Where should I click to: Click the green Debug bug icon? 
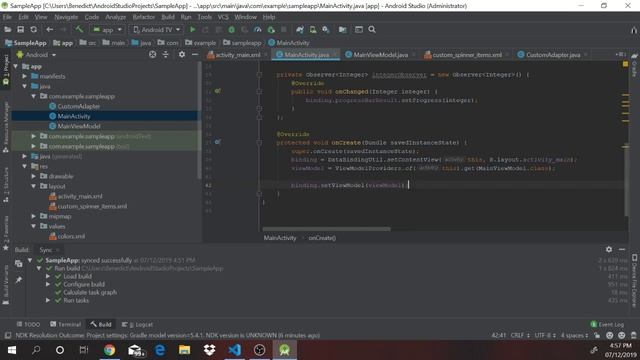click(231, 29)
